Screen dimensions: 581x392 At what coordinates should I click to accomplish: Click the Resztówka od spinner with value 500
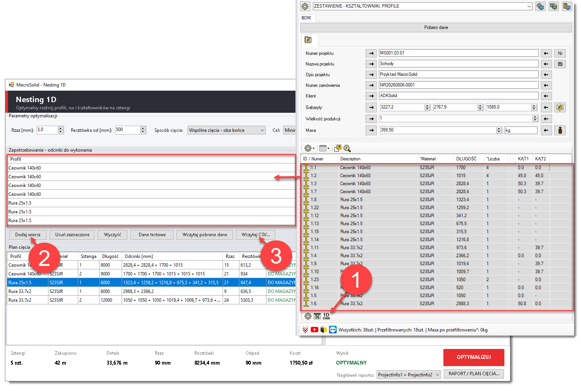[x=143, y=130]
